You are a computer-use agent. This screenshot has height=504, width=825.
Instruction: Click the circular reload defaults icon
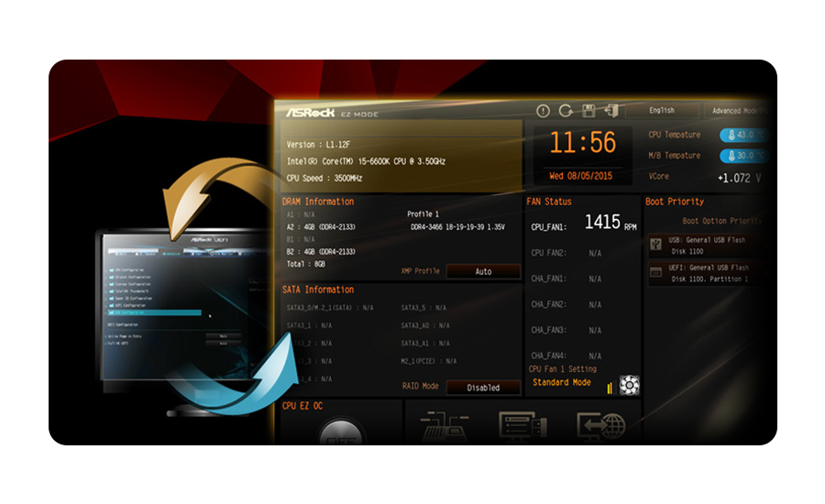point(566,111)
